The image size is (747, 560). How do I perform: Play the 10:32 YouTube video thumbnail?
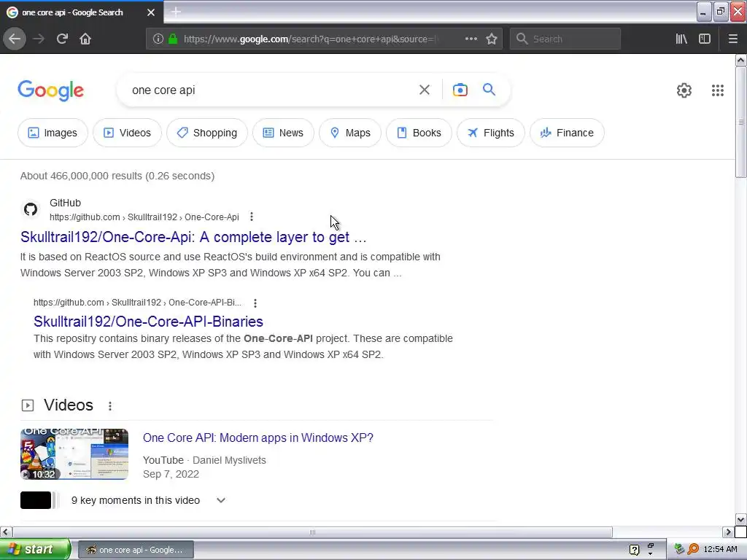74,454
